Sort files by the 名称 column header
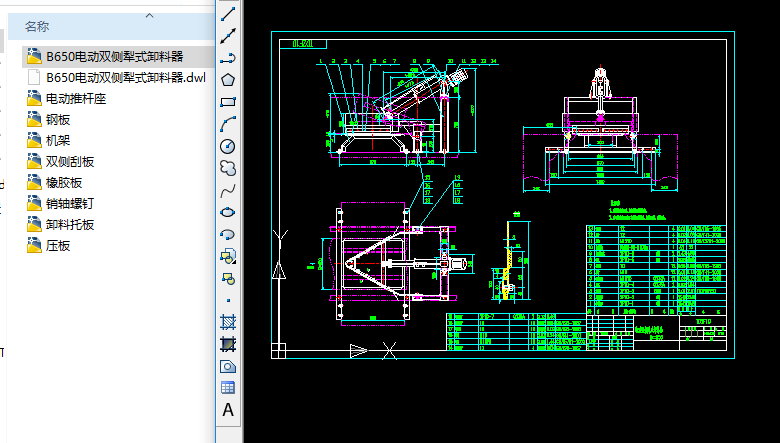Image resolution: width=780 pixels, height=443 pixels. click(37, 27)
